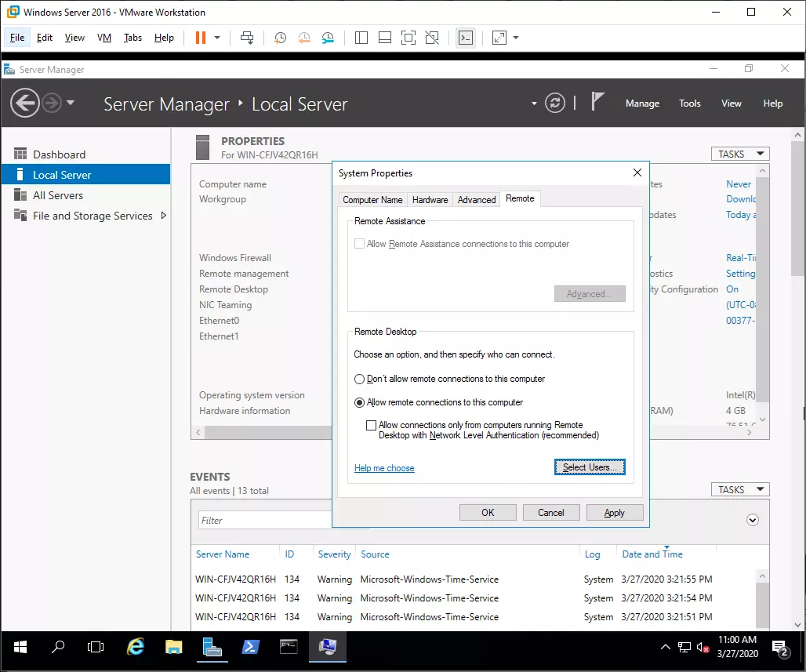
Task: Open Command Prompt from the taskbar
Action: (x=289, y=647)
